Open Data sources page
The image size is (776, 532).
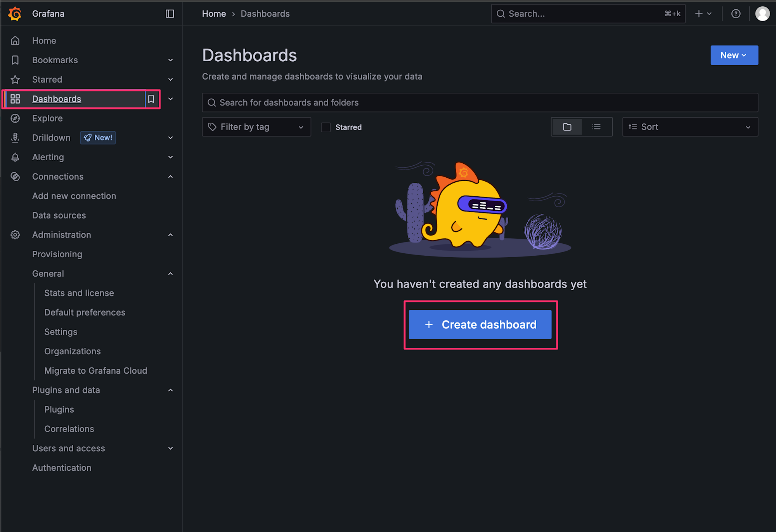(x=59, y=215)
